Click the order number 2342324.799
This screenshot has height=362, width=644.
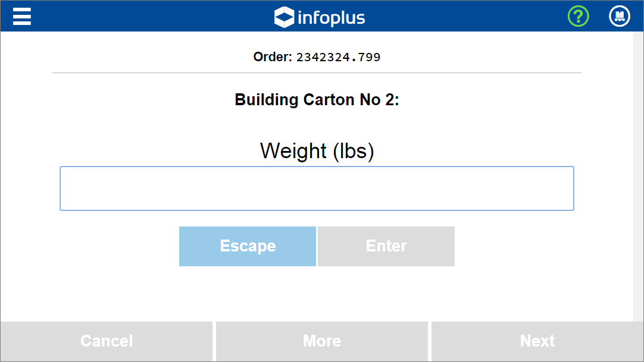pos(339,57)
